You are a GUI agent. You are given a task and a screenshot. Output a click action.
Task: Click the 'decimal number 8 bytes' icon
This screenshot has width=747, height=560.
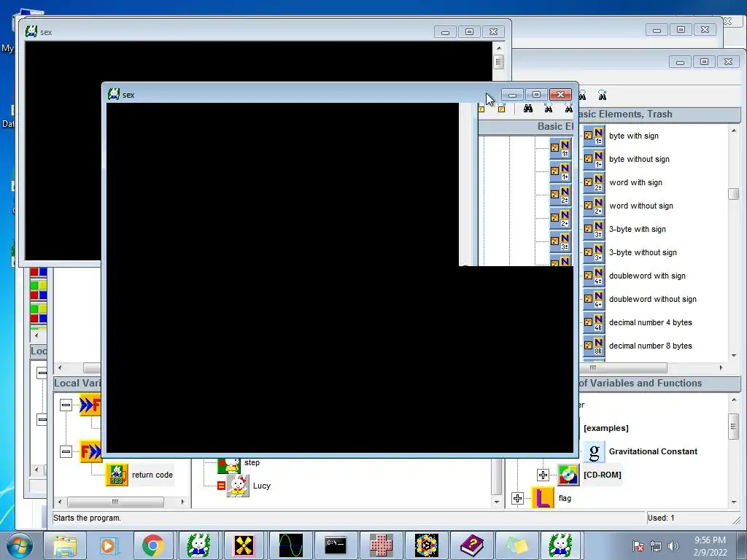pyautogui.click(x=594, y=346)
